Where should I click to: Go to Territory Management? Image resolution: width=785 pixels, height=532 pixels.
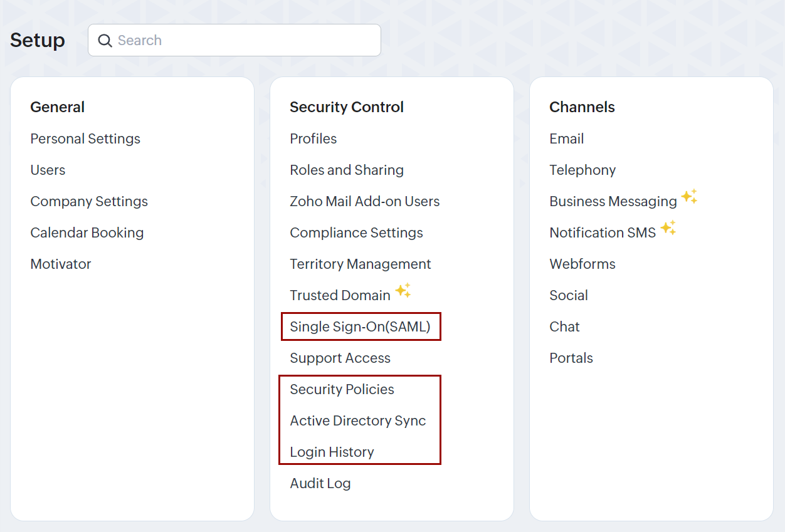point(360,264)
